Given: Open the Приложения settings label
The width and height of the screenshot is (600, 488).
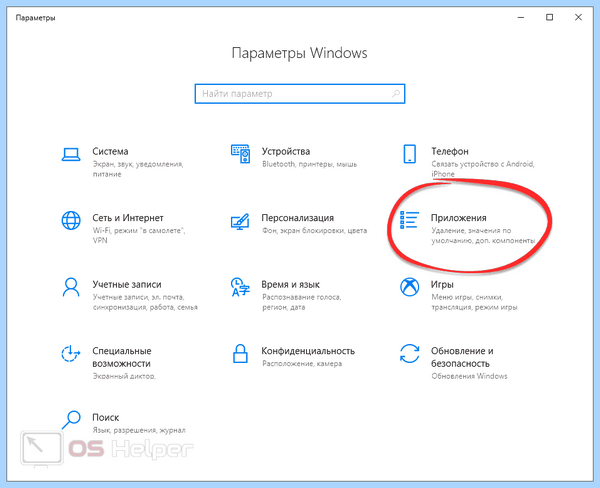Looking at the screenshot, I should click(458, 218).
